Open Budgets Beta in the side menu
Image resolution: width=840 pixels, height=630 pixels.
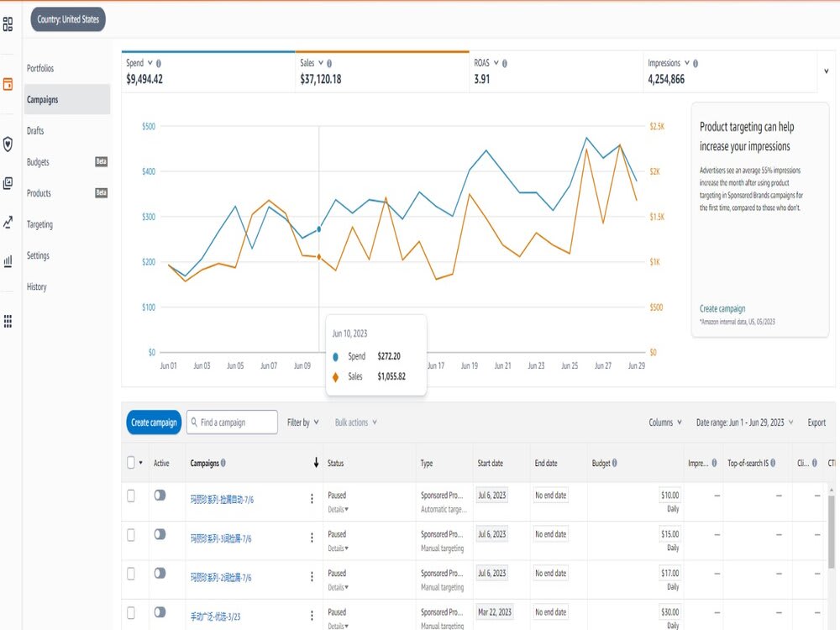(x=67, y=162)
